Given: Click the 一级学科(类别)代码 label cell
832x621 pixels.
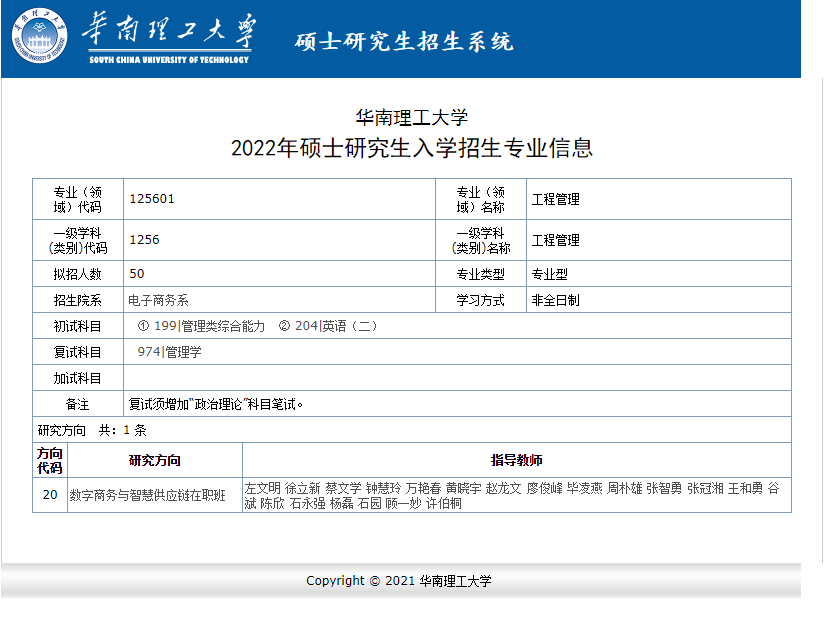Looking at the screenshot, I should click(78, 240).
